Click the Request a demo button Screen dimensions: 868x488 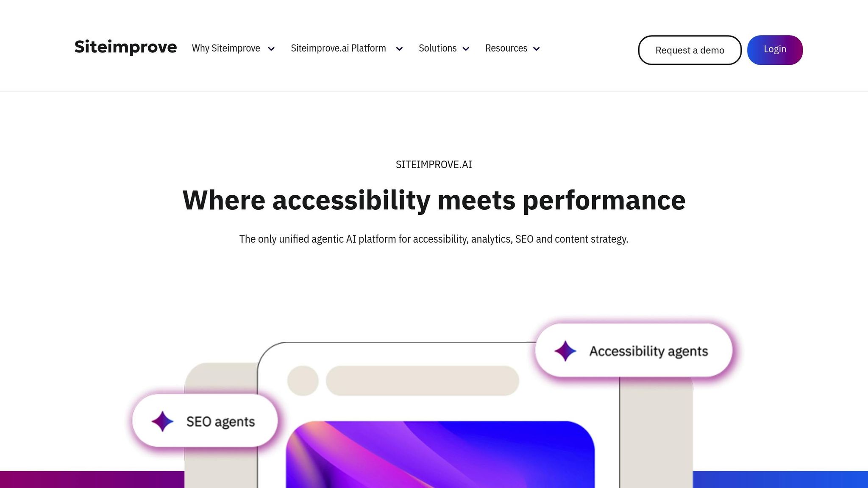pyautogui.click(x=690, y=50)
